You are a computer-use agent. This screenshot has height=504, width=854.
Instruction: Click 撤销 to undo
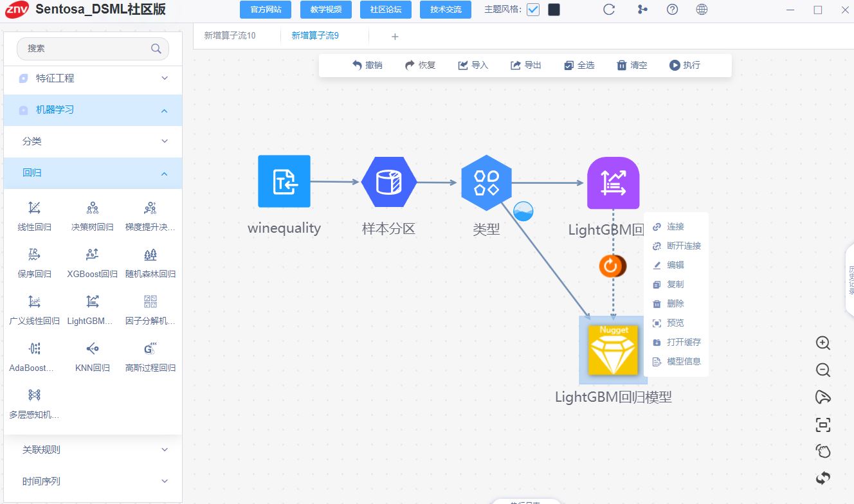pyautogui.click(x=367, y=65)
